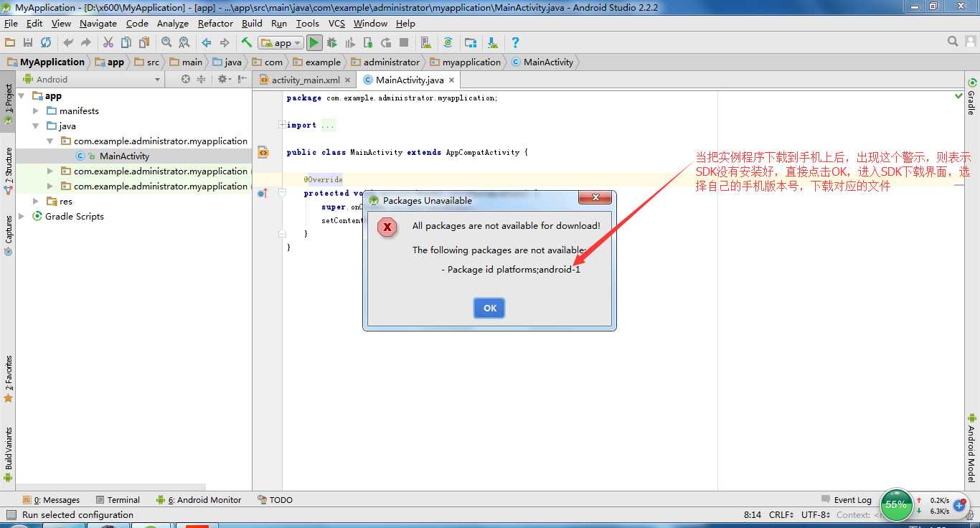Click the tool window quick-access icon in status bar

tap(10, 515)
